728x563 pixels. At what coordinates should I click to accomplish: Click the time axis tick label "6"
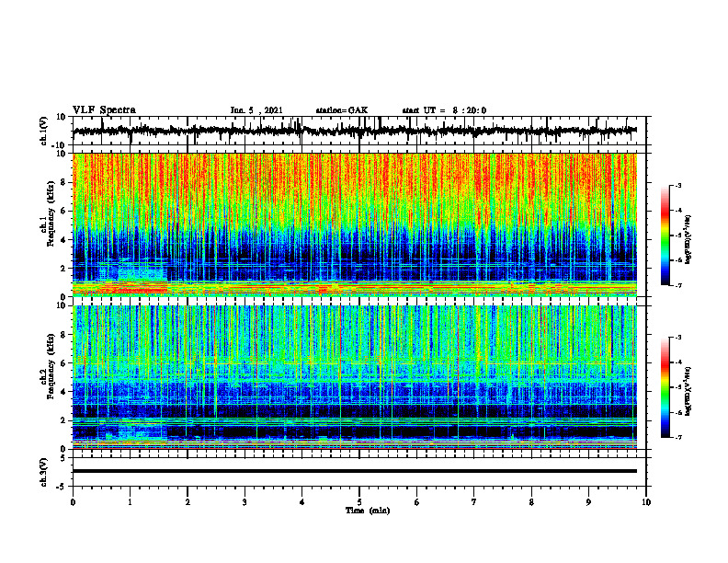click(x=417, y=502)
